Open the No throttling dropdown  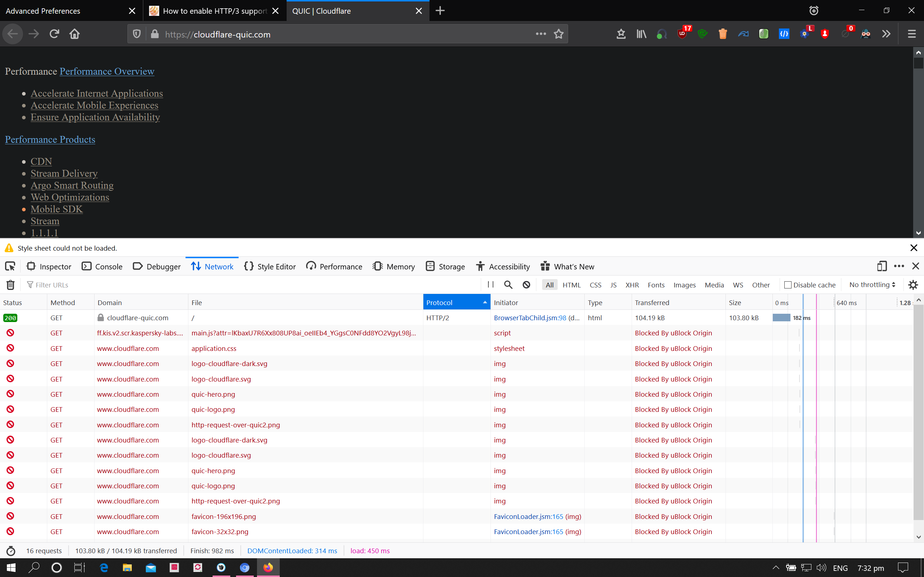(x=872, y=285)
